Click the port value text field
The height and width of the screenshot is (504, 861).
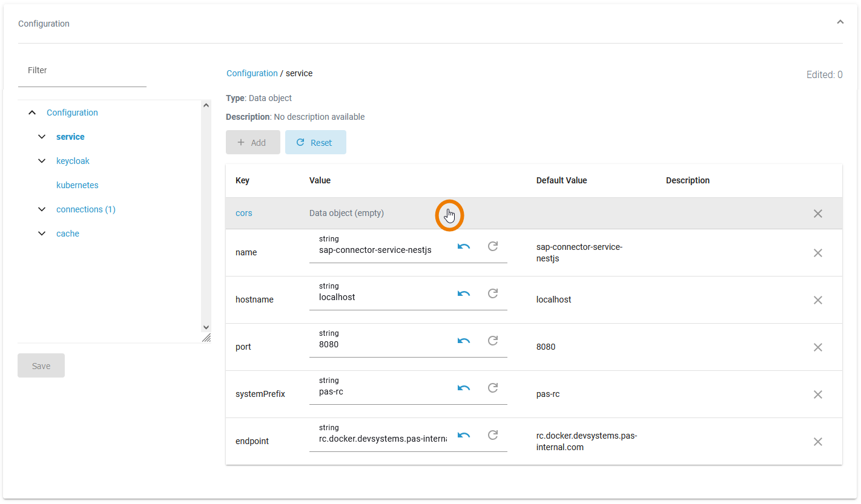pos(381,344)
